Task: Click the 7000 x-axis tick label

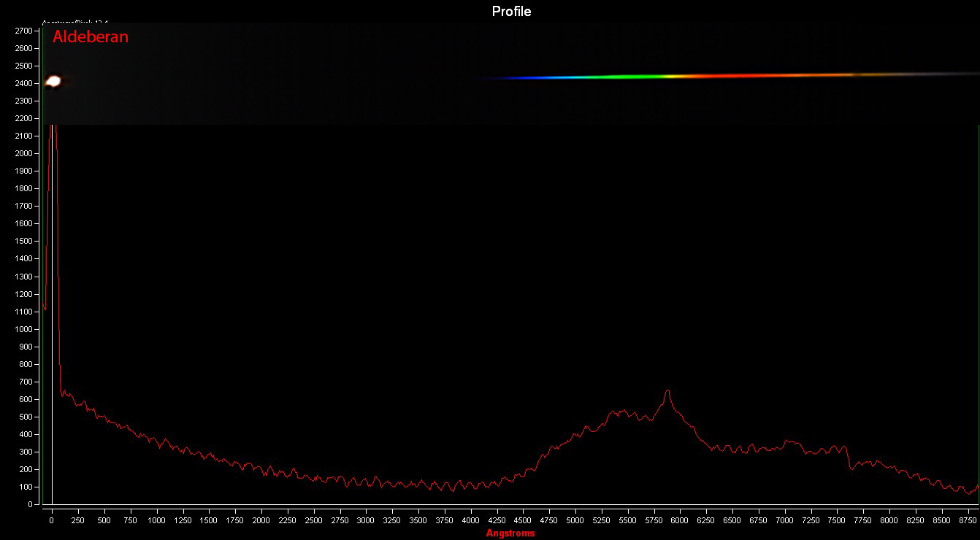Action: pyautogui.click(x=784, y=520)
